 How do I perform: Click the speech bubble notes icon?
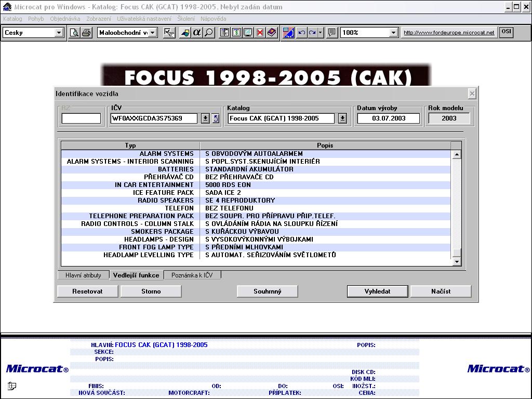tap(332, 33)
